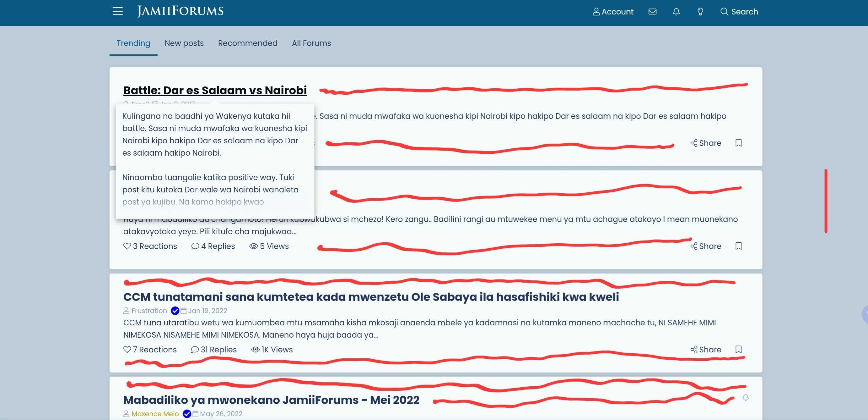Share the CCM Ole Sabaya thread

[x=706, y=350]
